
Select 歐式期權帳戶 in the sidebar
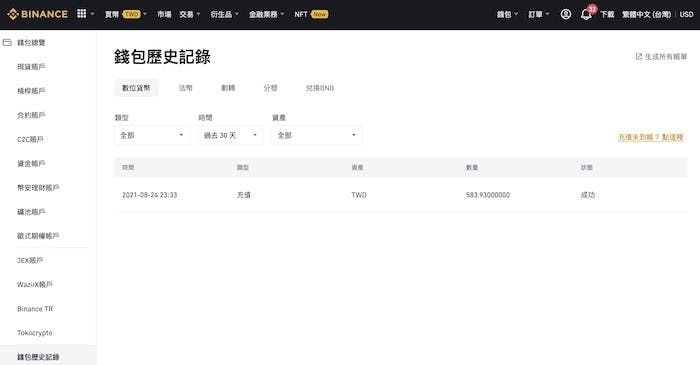(x=38, y=236)
